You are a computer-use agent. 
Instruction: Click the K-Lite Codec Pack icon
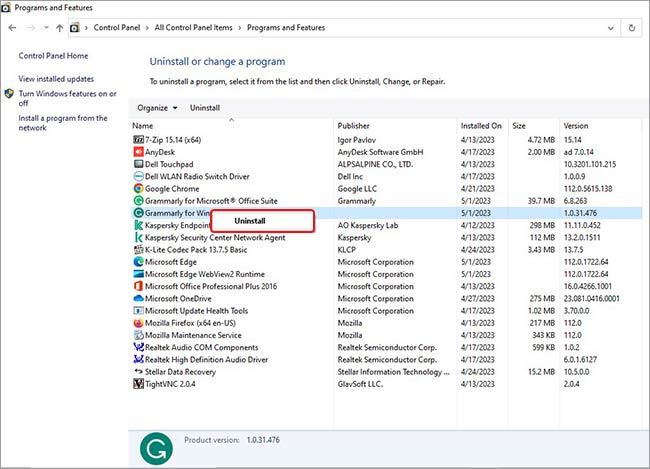[138, 250]
